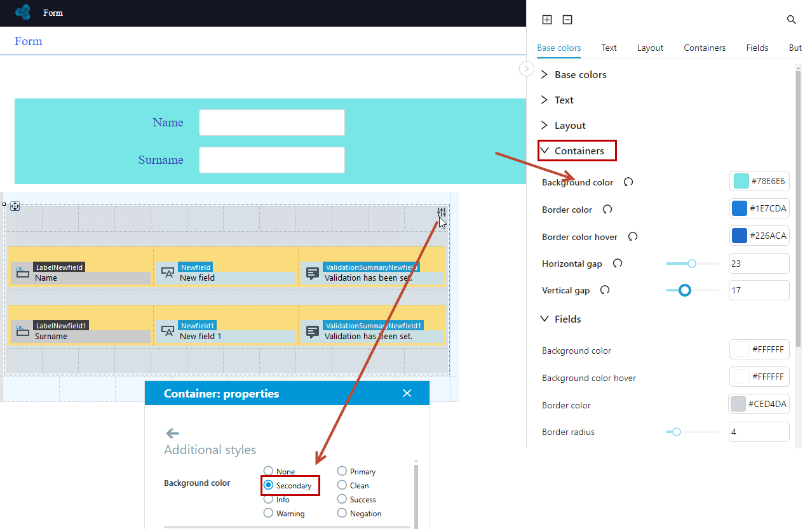The width and height of the screenshot is (812, 529).
Task: Click the Vertical gap slider handle
Action: point(684,290)
